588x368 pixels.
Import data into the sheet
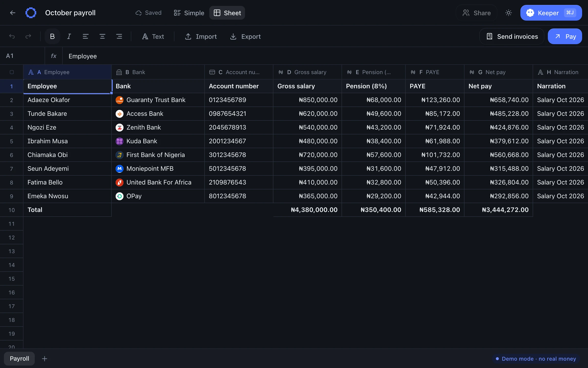[201, 37]
